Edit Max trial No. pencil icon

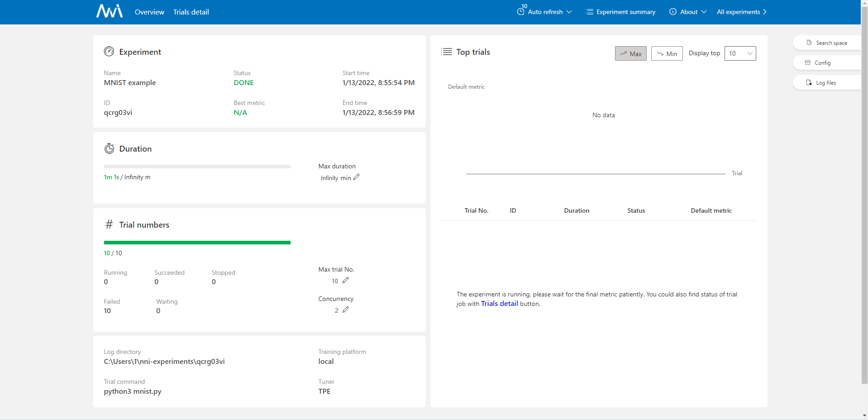point(346,281)
